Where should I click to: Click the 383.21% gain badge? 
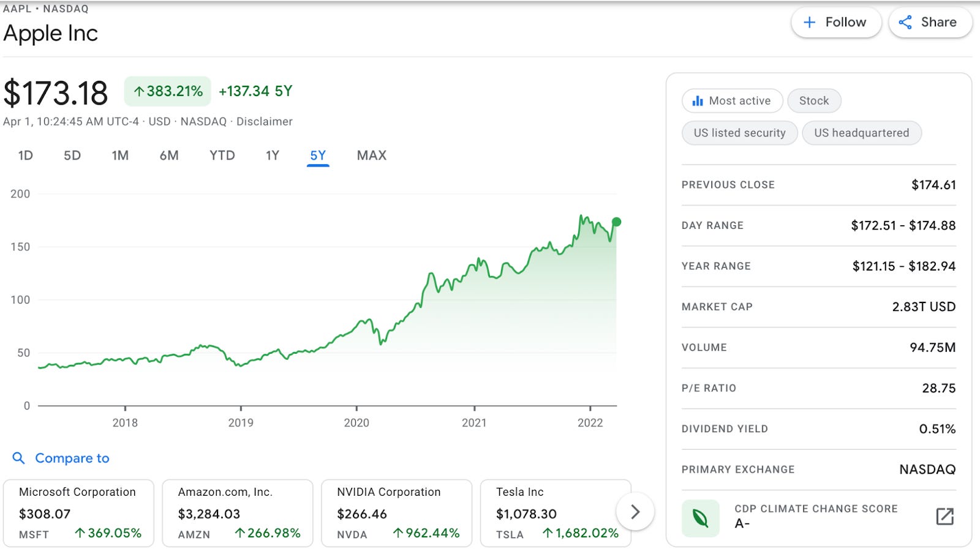click(x=168, y=92)
